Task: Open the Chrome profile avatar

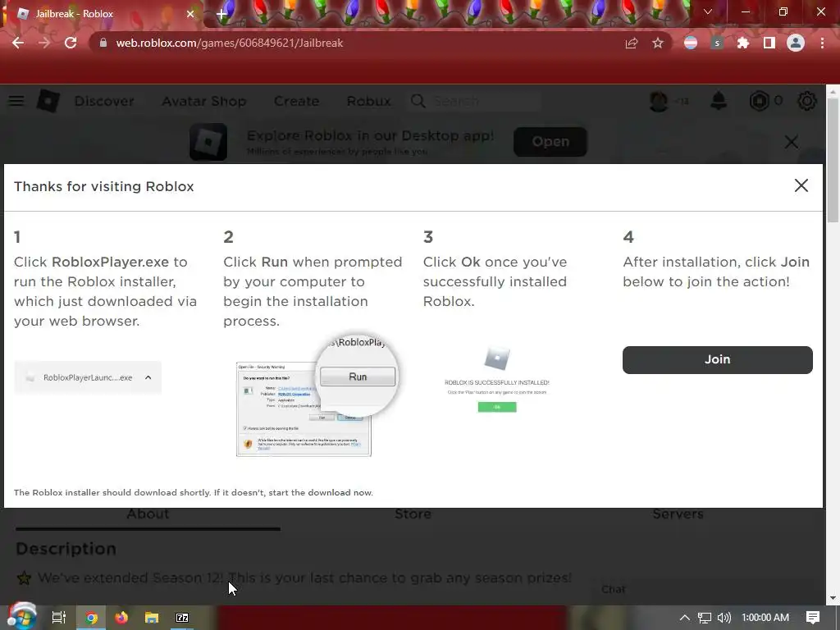Action: point(796,43)
